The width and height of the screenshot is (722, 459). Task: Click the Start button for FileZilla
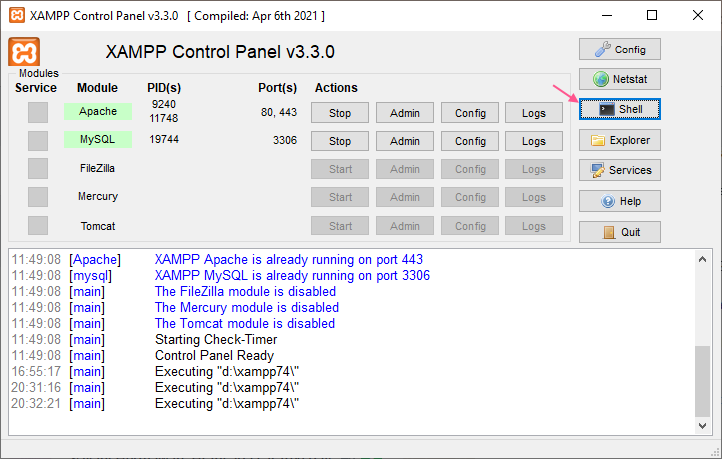click(x=340, y=169)
